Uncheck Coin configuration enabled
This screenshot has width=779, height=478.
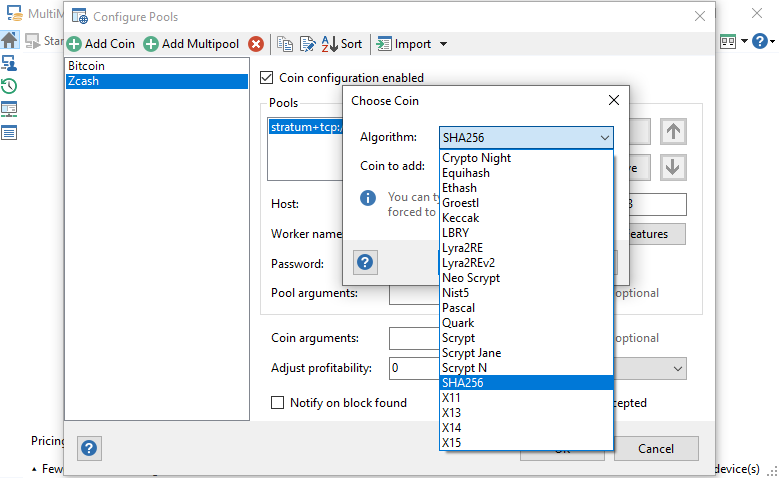(x=267, y=78)
